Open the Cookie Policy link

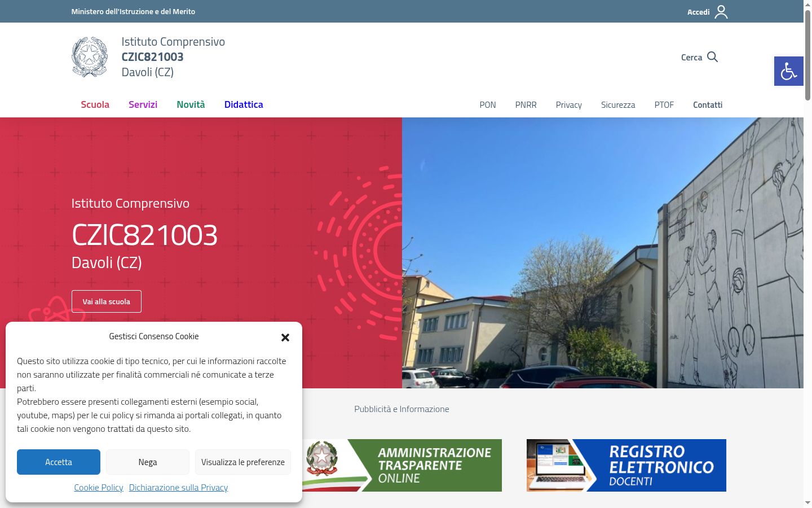click(x=99, y=488)
